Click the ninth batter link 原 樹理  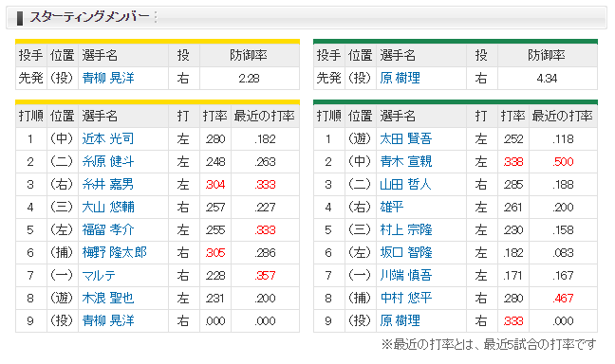400,321
